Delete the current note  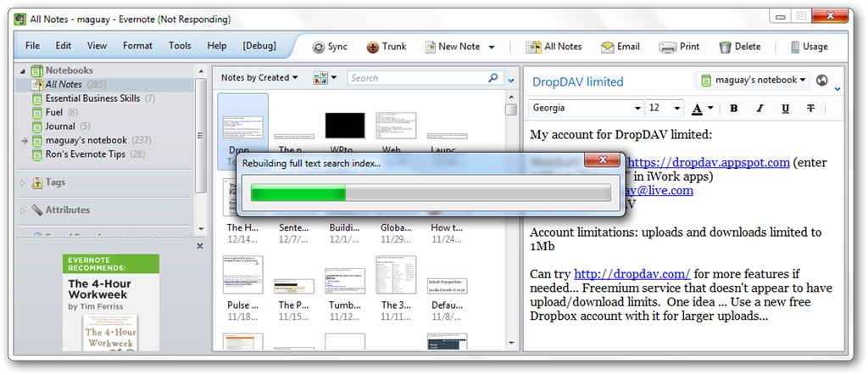click(x=739, y=47)
